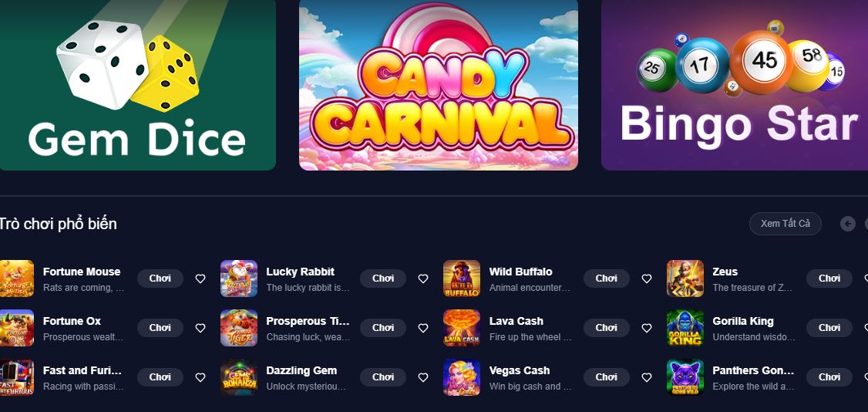This screenshot has width=868, height=412.
Task: Open the Wild Buffalo game icon
Action: coord(462,279)
